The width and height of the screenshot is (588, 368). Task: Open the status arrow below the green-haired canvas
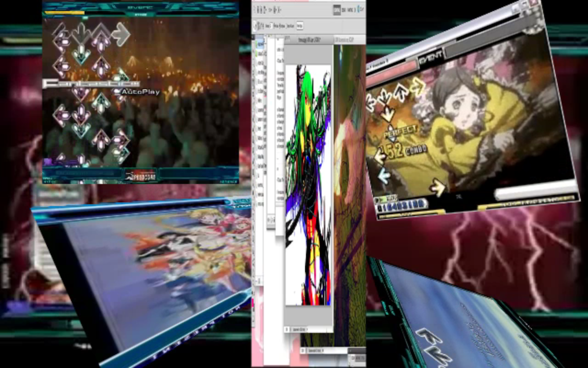[x=307, y=329]
